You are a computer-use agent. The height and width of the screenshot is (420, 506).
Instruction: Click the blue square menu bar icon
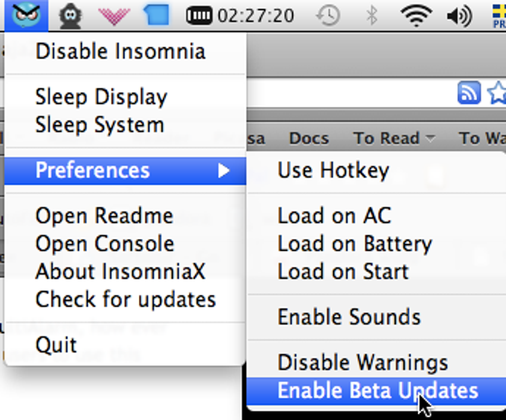click(x=156, y=15)
